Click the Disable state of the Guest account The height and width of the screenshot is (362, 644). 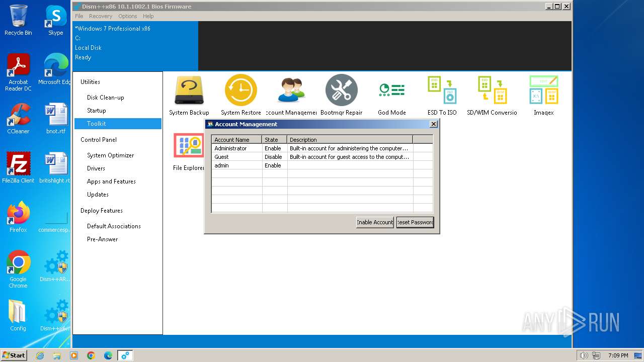pyautogui.click(x=273, y=157)
